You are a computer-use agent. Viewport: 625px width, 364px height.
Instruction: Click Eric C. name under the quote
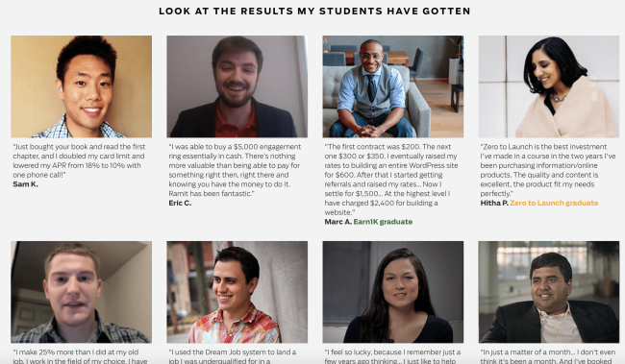click(180, 203)
